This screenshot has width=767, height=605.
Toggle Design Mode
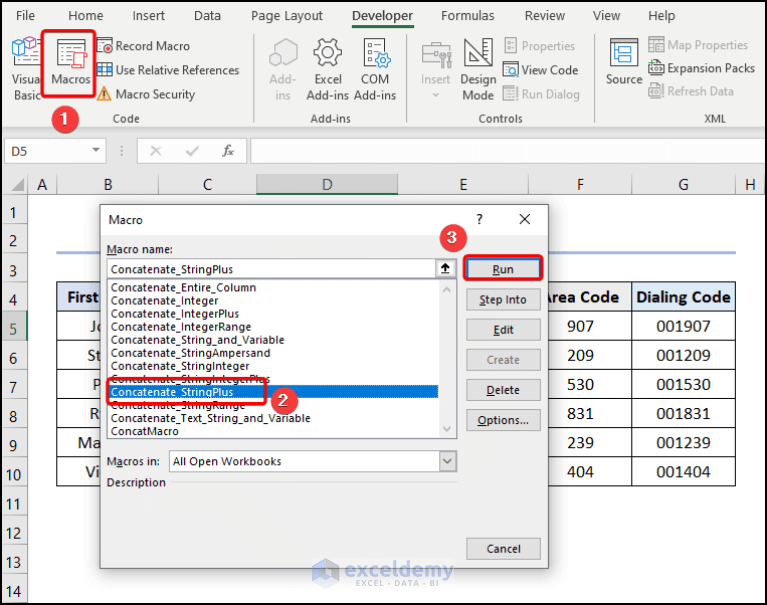click(x=478, y=69)
